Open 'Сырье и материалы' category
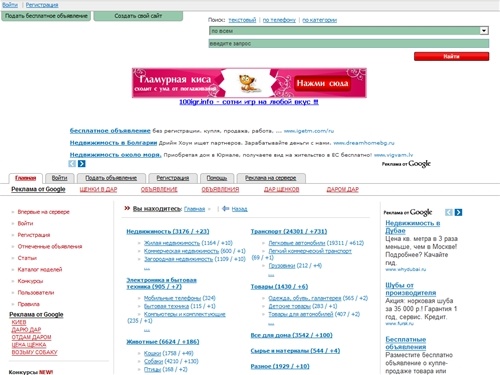Screen dimensions: 500x375 pos(295,351)
